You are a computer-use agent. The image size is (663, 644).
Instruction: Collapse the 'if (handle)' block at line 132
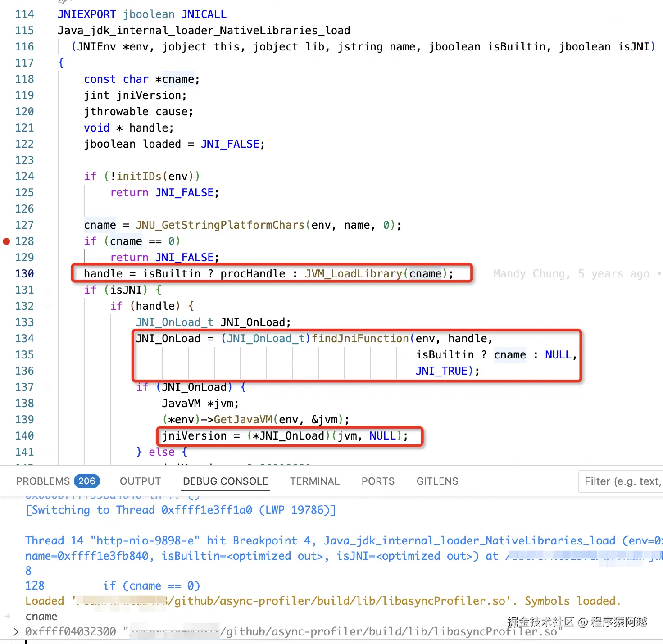[x=48, y=306]
